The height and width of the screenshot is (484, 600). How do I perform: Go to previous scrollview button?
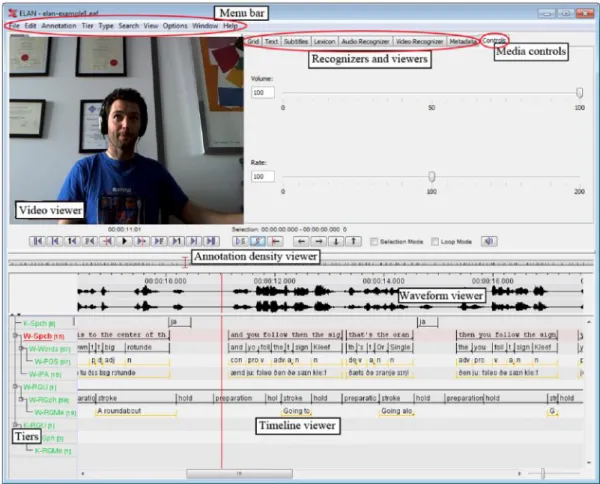(55, 241)
